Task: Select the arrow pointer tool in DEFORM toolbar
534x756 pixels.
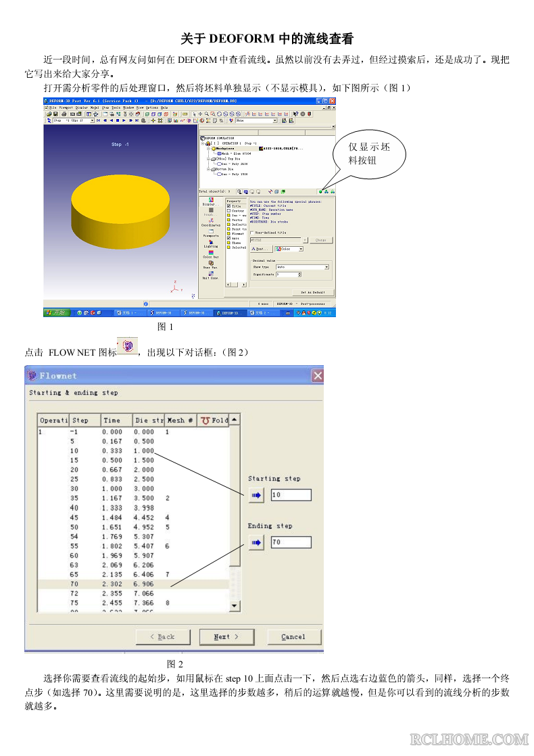Action: (x=194, y=114)
